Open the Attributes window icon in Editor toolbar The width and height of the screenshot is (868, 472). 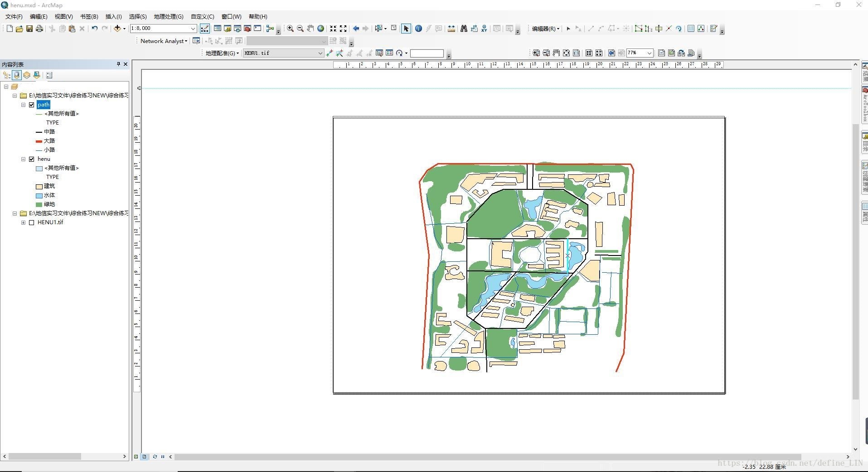(691, 29)
